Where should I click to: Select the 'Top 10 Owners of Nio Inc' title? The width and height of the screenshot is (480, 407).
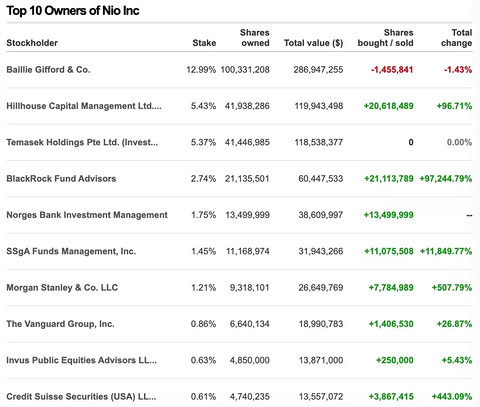click(73, 11)
